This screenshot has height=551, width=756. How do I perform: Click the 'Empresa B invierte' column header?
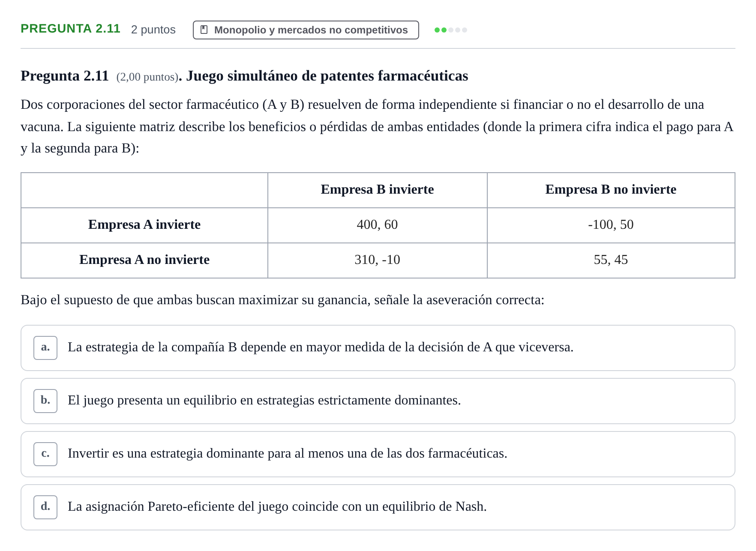coord(377,190)
